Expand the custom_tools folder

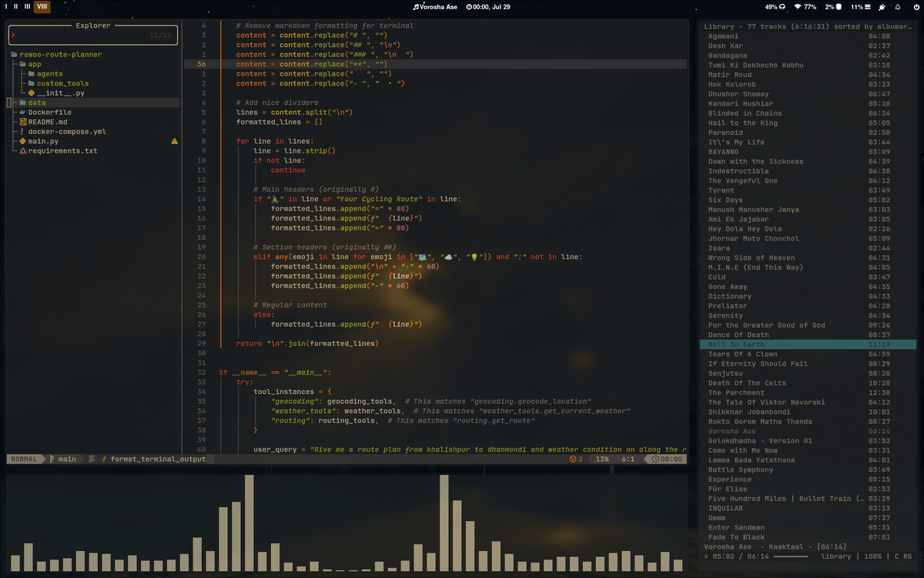point(58,83)
